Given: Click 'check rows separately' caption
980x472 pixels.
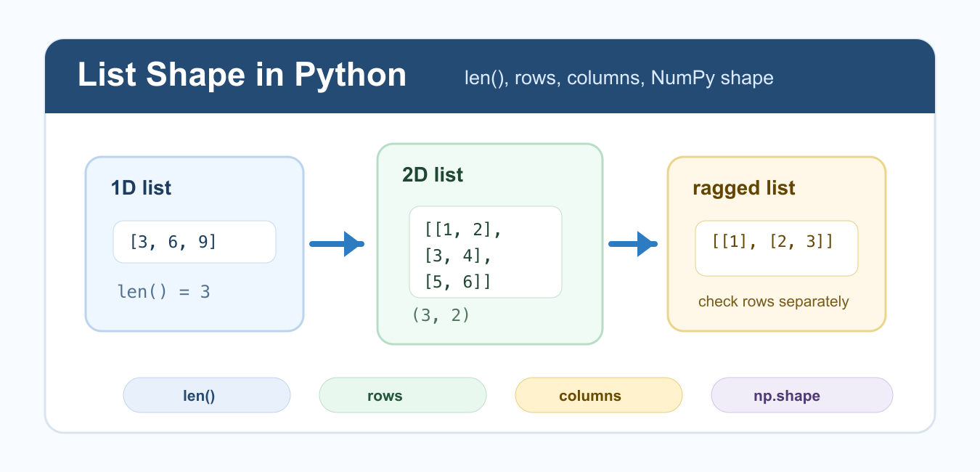Looking at the screenshot, I should 773,301.
